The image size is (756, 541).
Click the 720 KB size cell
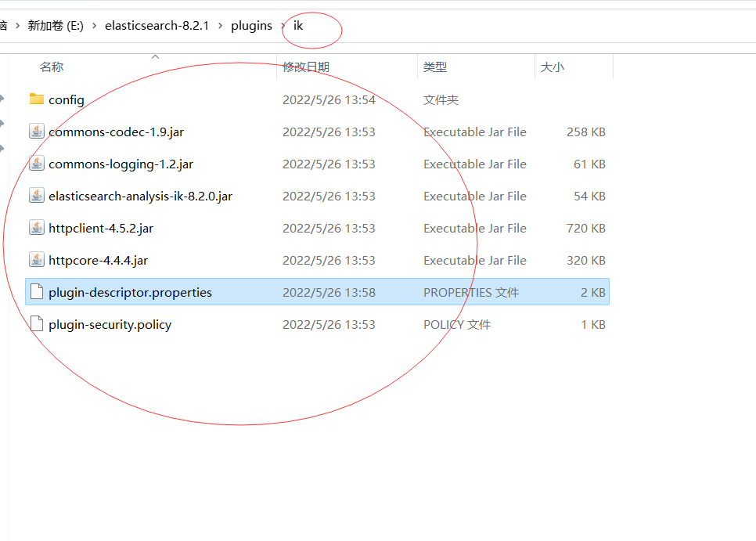(586, 228)
